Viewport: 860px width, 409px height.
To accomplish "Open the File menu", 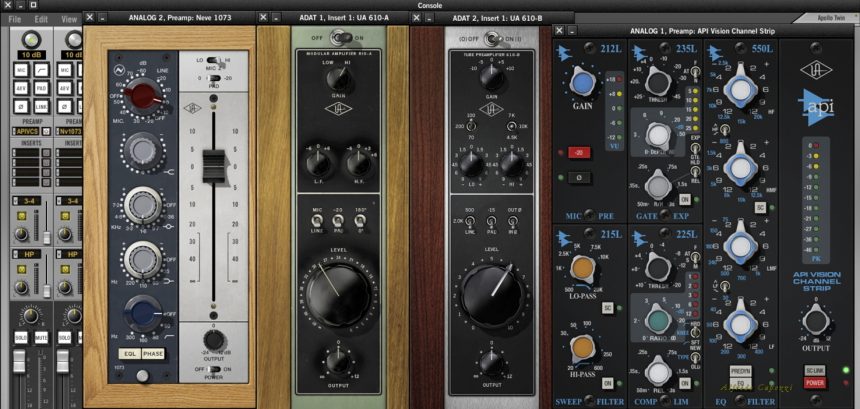I will pyautogui.click(x=14, y=19).
